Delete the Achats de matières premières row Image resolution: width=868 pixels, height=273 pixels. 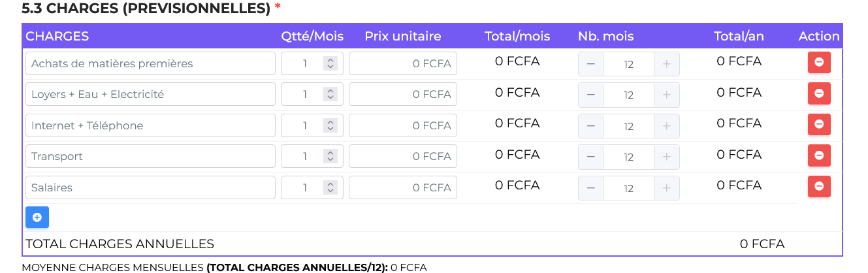pyautogui.click(x=819, y=63)
